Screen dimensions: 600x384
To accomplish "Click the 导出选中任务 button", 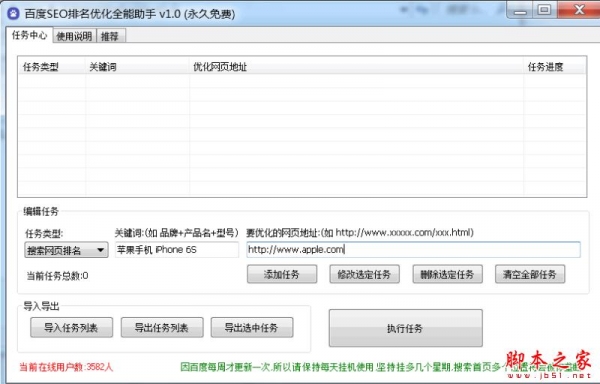I will 252,327.
